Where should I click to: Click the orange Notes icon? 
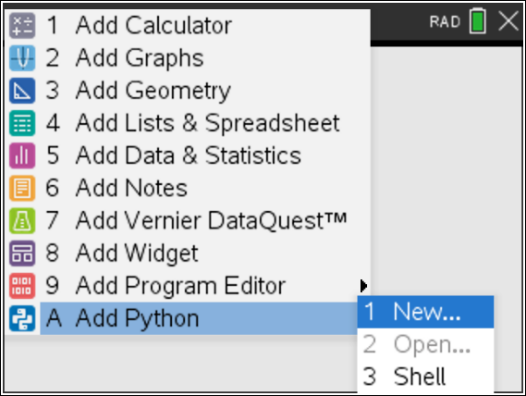(x=22, y=188)
